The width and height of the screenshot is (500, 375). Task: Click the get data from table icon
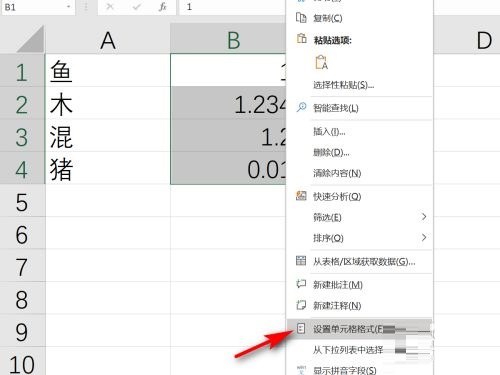click(x=301, y=261)
